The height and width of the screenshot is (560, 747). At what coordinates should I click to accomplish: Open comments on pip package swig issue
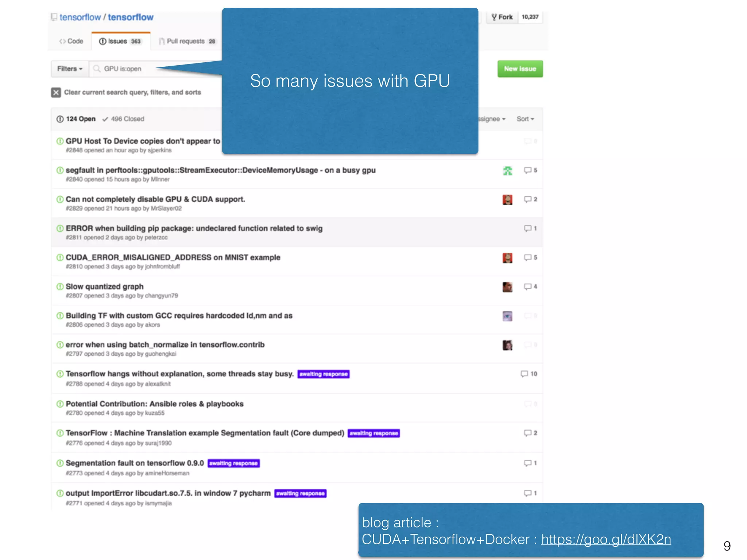point(530,229)
